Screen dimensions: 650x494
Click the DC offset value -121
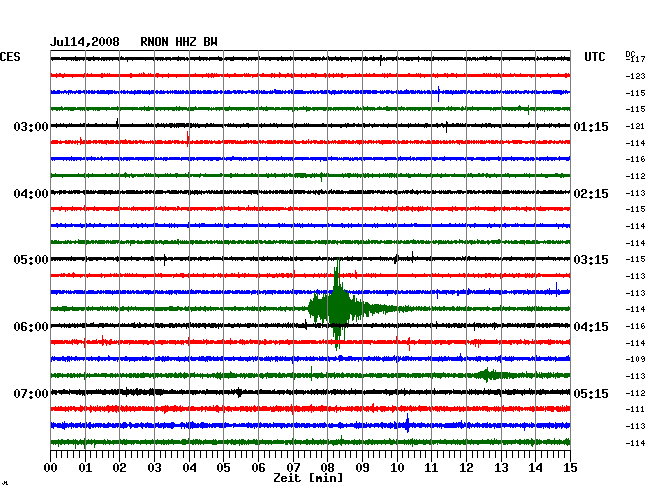635,126
